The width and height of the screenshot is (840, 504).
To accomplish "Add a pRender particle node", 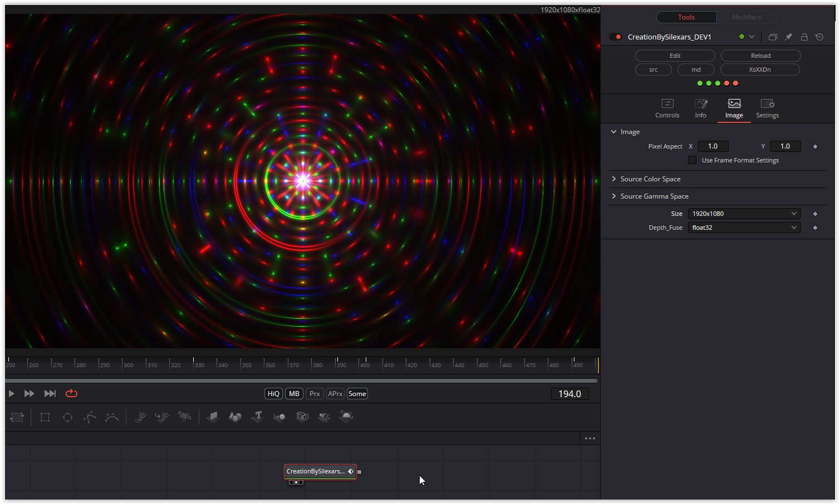I will 185,417.
